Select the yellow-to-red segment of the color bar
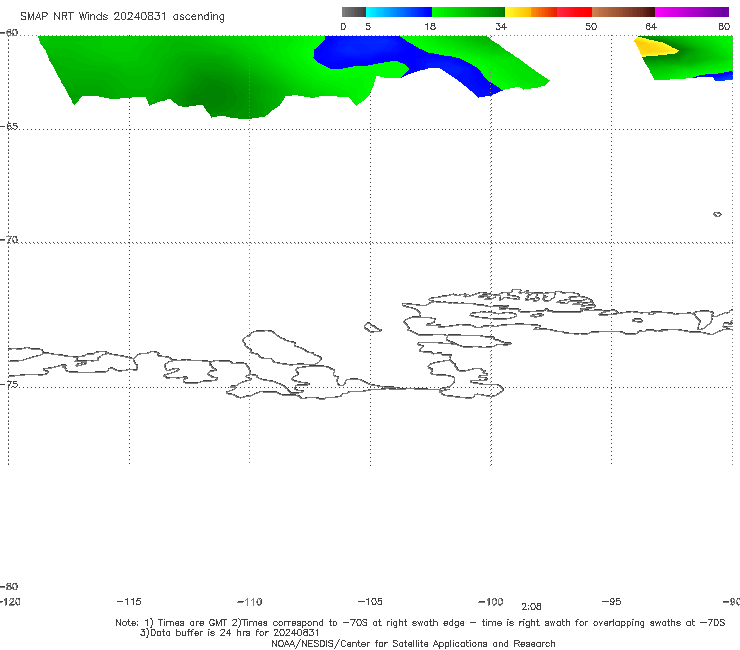Image resolution: width=740 pixels, height=650 pixels. [548, 12]
